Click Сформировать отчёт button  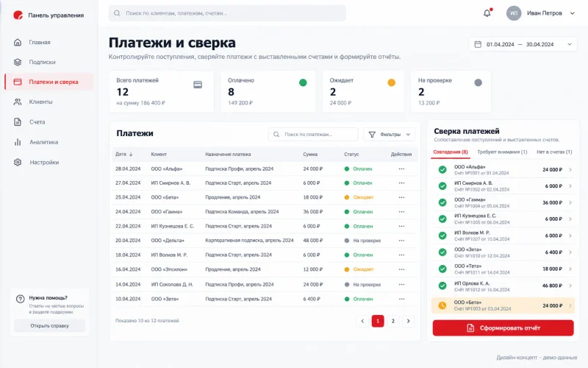[x=503, y=328]
